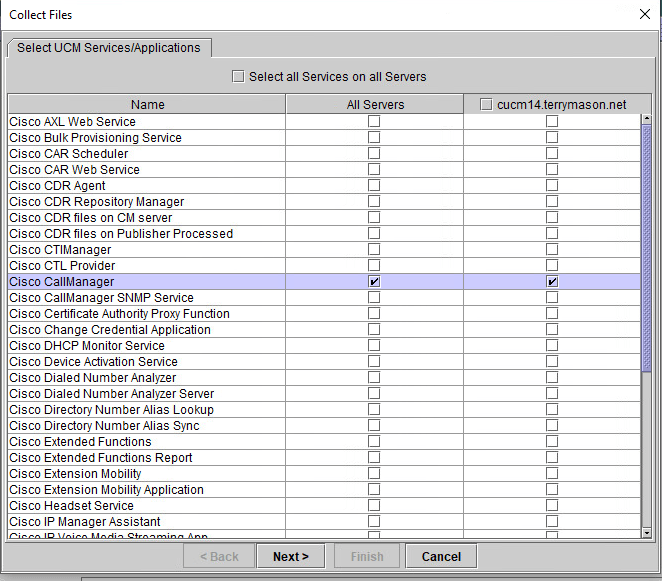Click the disabled Back button

coord(219,557)
